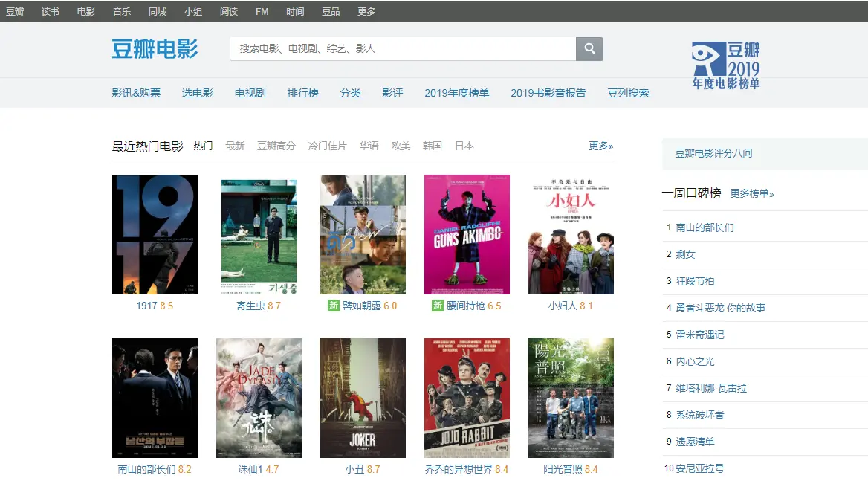Image resolution: width=868 pixels, height=481 pixels.
Task: Open 2019年度榜单 navigation link
Action: [457, 93]
